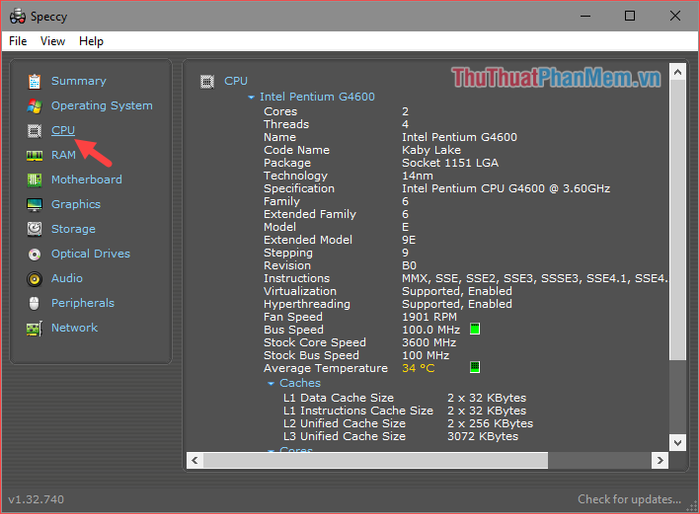The image size is (700, 514).
Task: Click the Speccy app icon in title bar
Action: point(17,17)
